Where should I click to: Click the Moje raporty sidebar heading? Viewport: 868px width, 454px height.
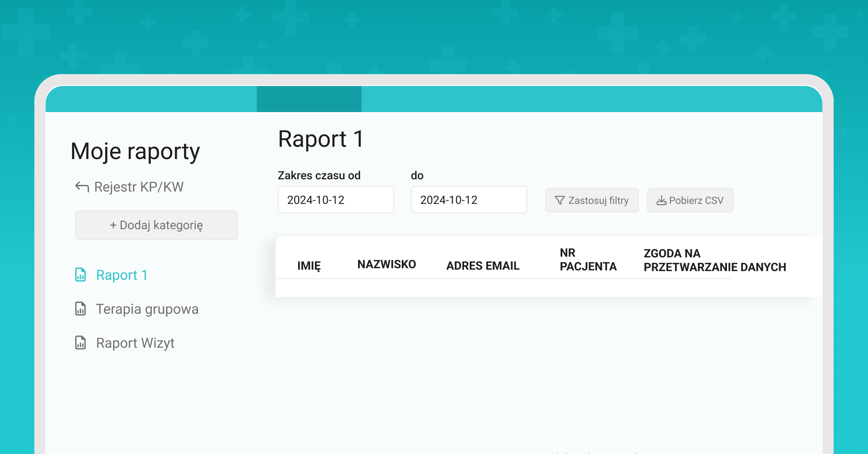coord(135,151)
